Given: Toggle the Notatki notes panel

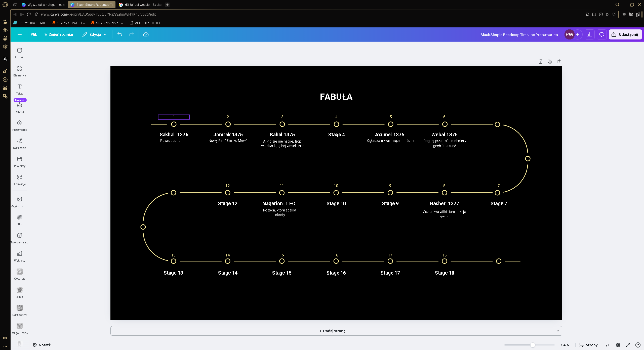Looking at the screenshot, I should [42, 345].
